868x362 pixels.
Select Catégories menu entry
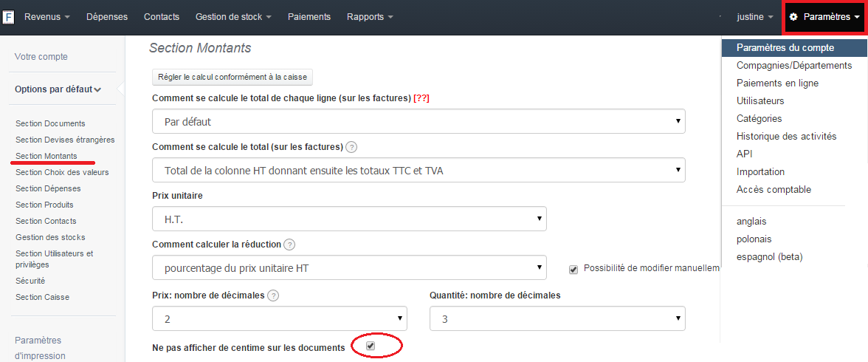[759, 119]
